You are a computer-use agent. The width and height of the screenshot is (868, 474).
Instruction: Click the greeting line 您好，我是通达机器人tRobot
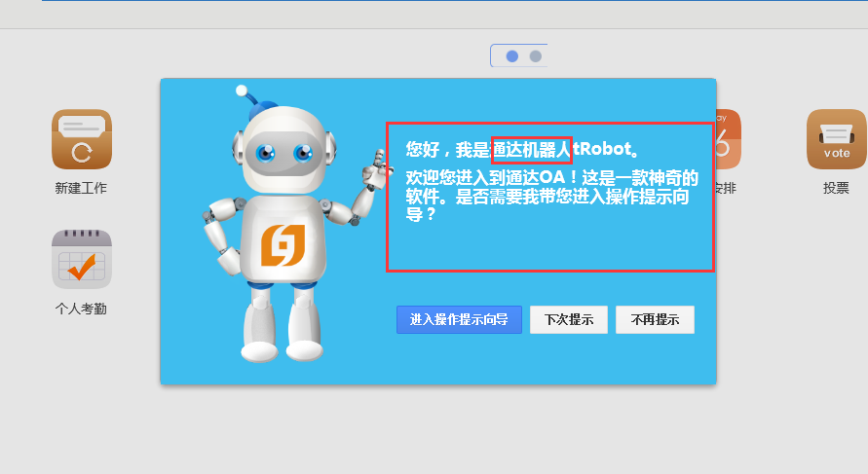524,149
